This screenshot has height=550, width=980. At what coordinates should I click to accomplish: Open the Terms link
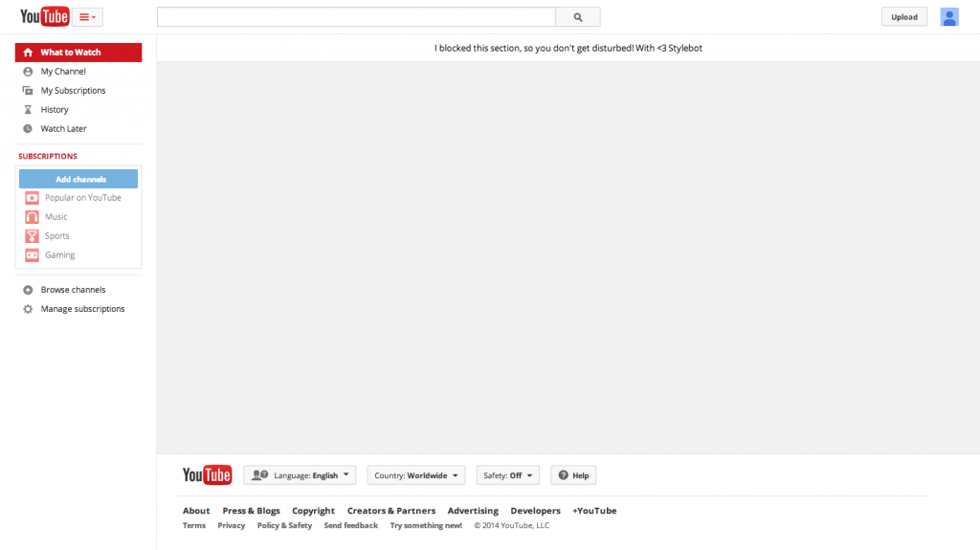(193, 526)
